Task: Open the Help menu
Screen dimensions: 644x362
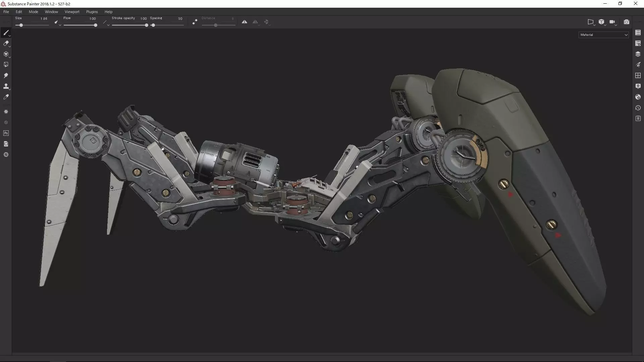Action: (x=108, y=12)
